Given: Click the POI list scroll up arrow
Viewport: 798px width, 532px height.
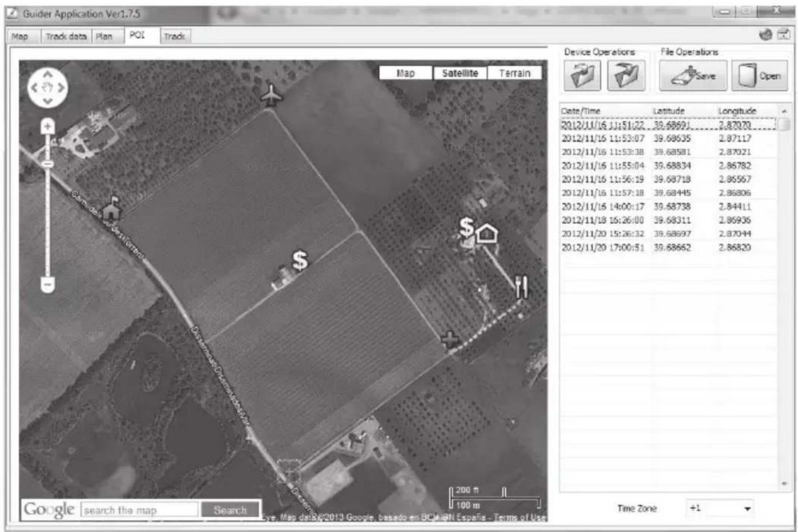Looking at the screenshot, I should [784, 111].
